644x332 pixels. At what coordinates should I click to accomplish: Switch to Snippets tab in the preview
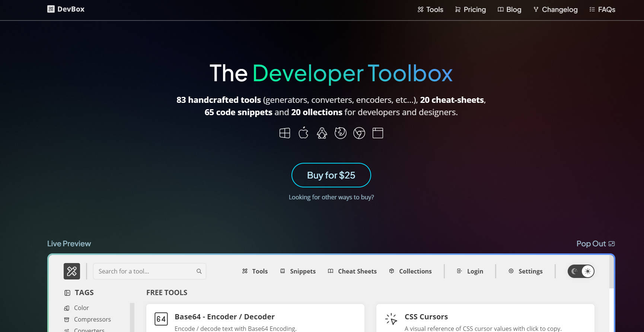pyautogui.click(x=298, y=271)
